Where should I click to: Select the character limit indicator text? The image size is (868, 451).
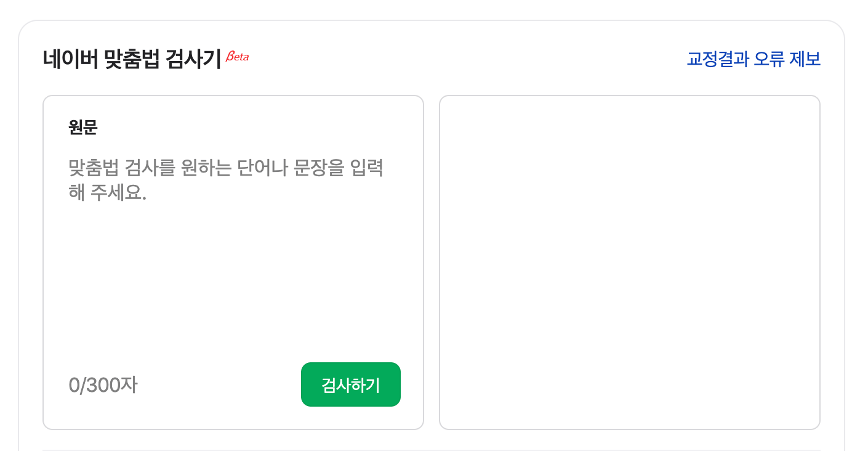(103, 384)
